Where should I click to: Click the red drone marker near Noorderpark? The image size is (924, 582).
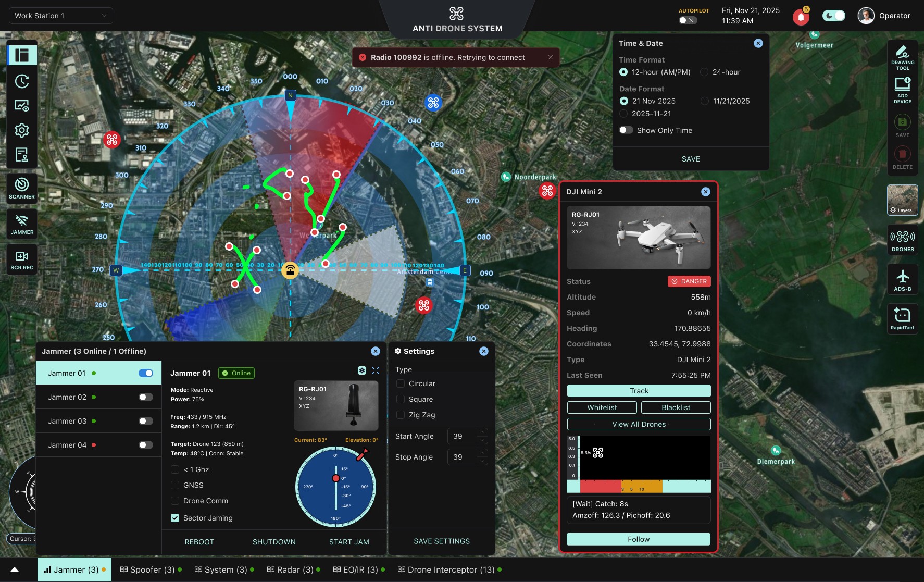pyautogui.click(x=547, y=191)
